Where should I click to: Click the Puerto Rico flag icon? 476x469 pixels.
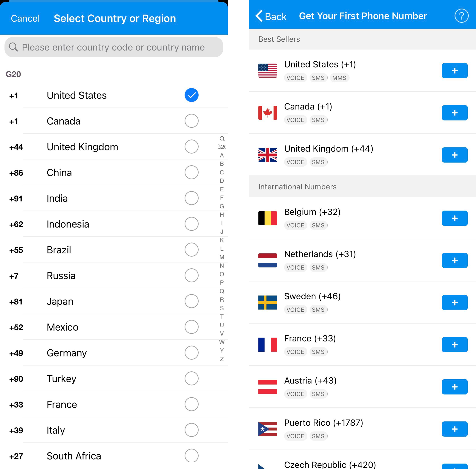268,429
